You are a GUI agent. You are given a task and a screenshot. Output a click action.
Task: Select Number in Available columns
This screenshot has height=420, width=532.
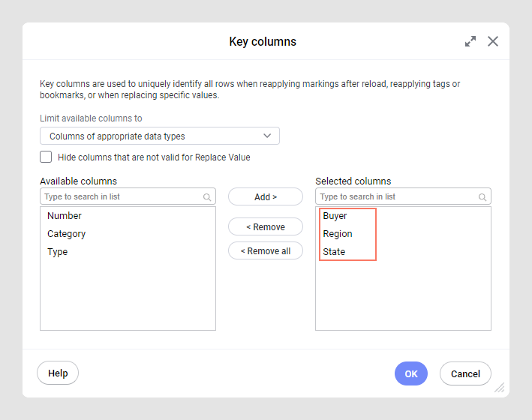click(65, 216)
